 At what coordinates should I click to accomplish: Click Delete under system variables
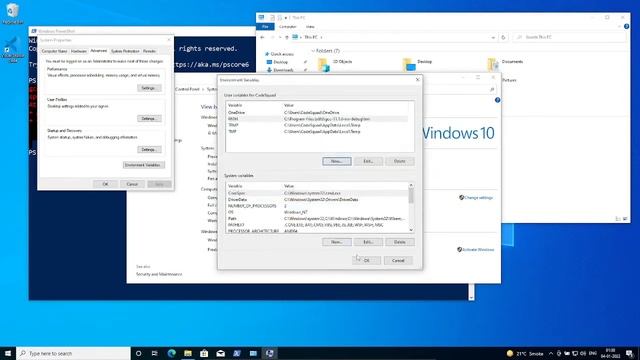(400, 242)
